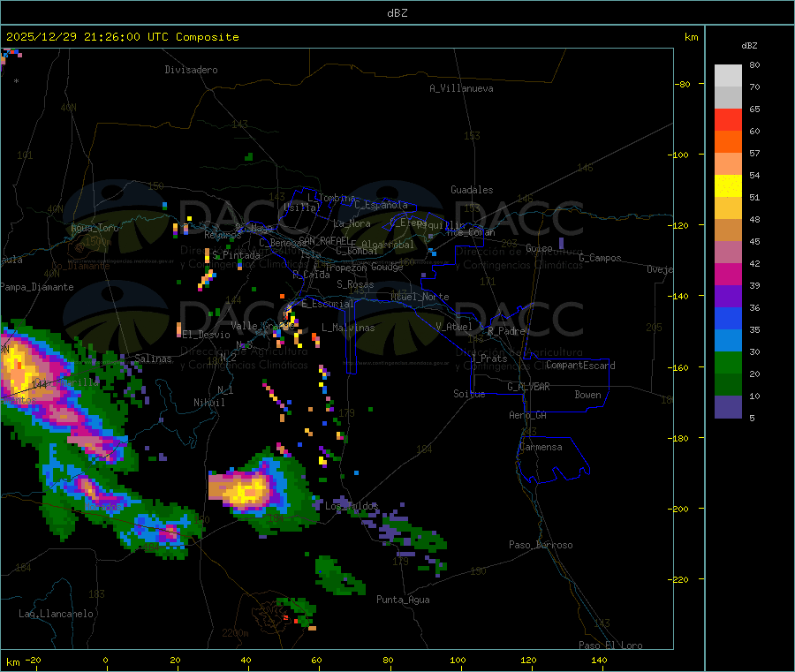795x672 pixels.
Task: Select the 80 dBZ light gray swatch
Action: coord(728,76)
